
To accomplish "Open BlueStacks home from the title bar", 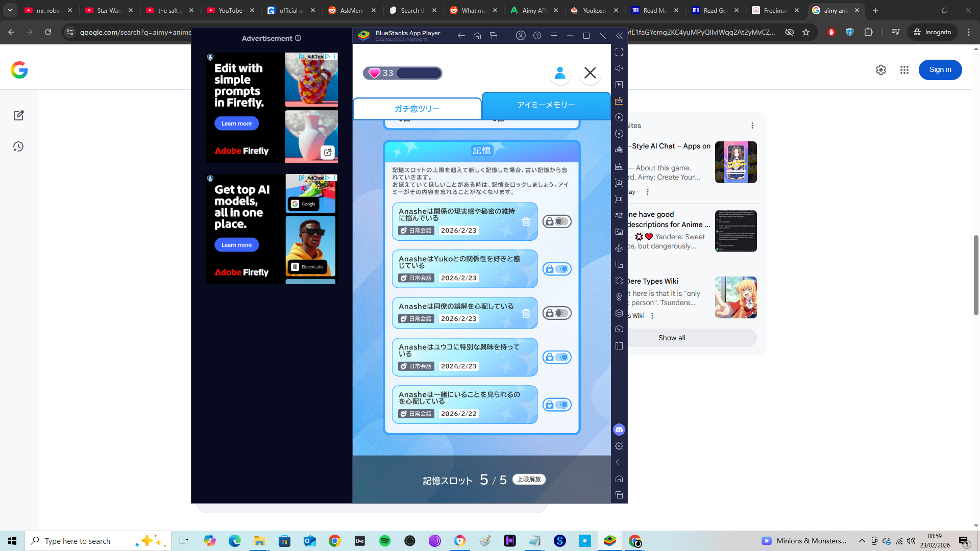I will click(x=477, y=36).
